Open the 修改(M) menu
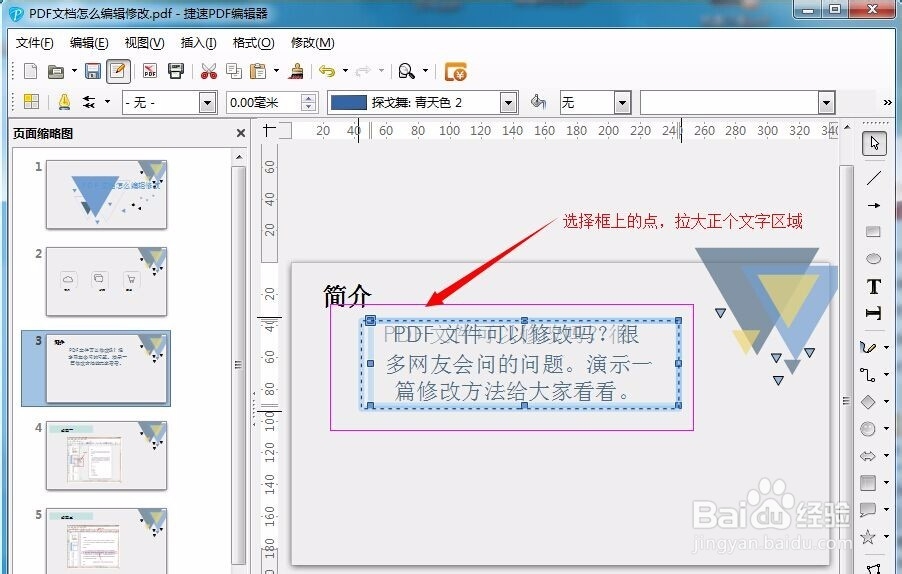Image resolution: width=902 pixels, height=574 pixels. click(312, 43)
